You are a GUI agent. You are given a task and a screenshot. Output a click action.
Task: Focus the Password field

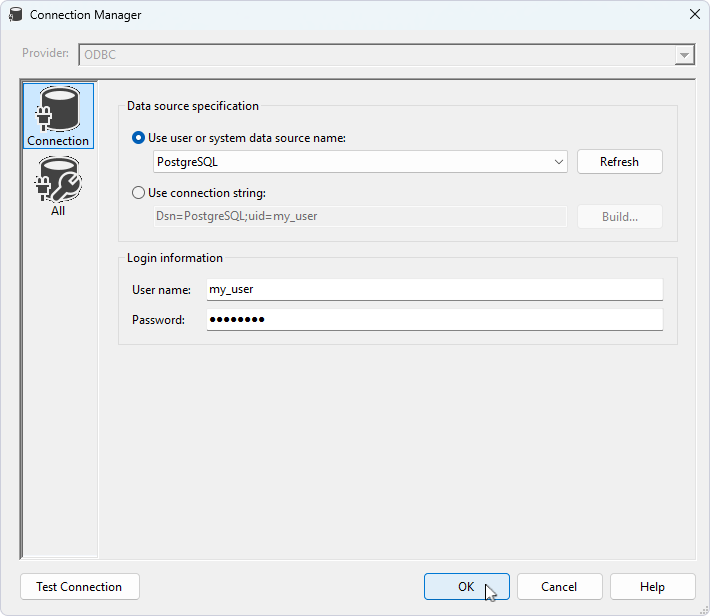tap(434, 319)
